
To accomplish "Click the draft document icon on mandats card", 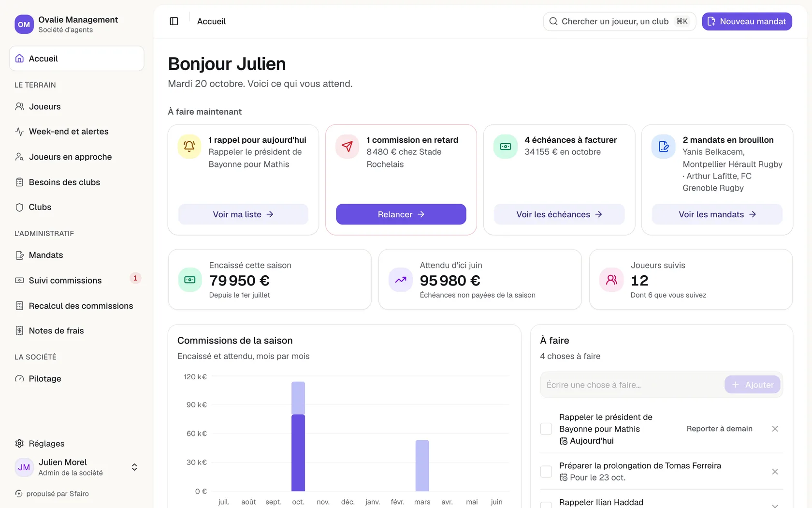I will click(x=664, y=147).
